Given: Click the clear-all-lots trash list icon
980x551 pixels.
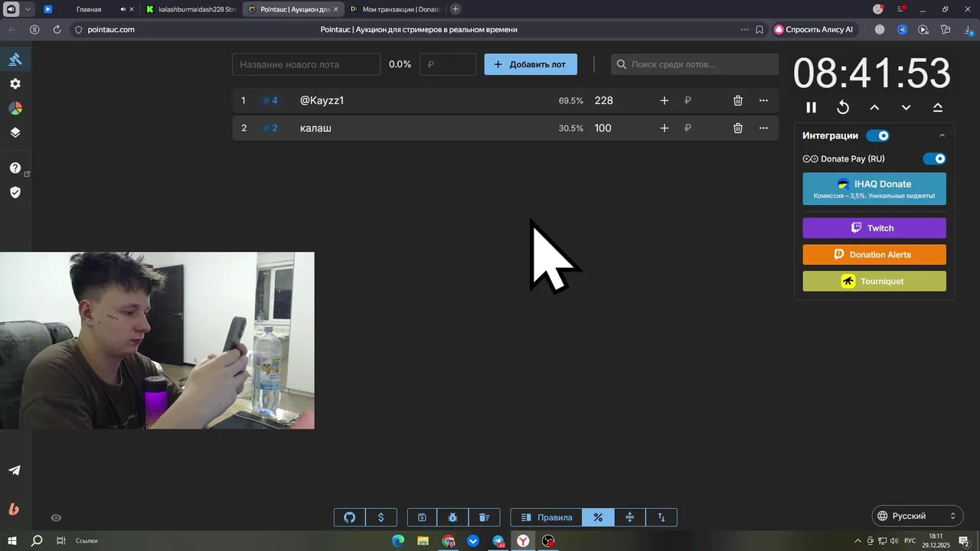Looking at the screenshot, I should (x=484, y=517).
